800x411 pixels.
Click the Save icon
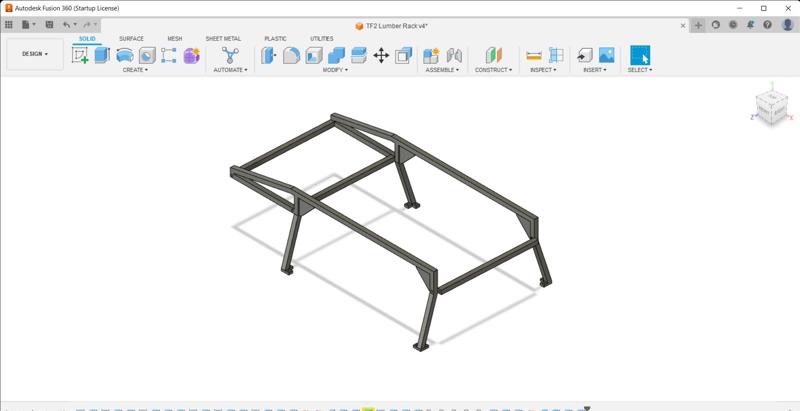tap(49, 24)
